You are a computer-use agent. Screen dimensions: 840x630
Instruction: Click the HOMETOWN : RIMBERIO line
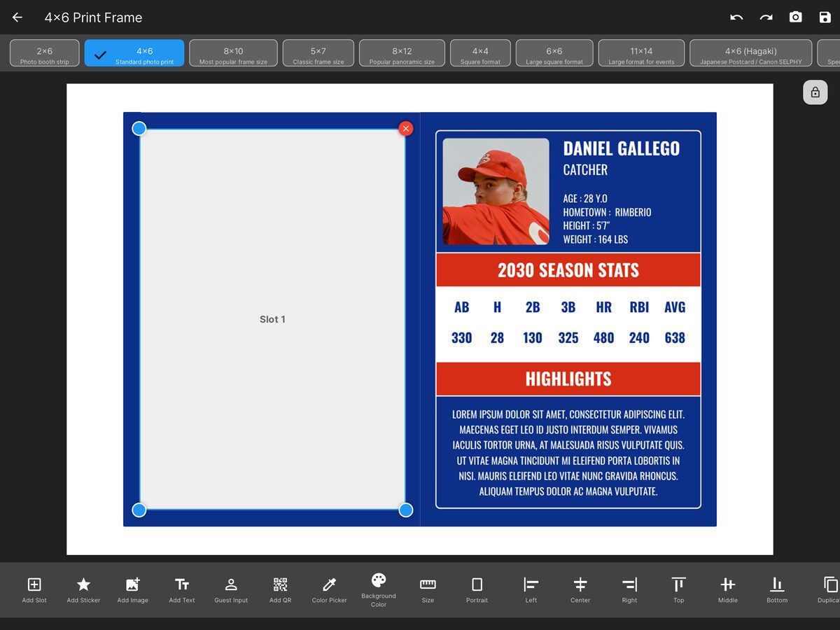[x=607, y=212]
